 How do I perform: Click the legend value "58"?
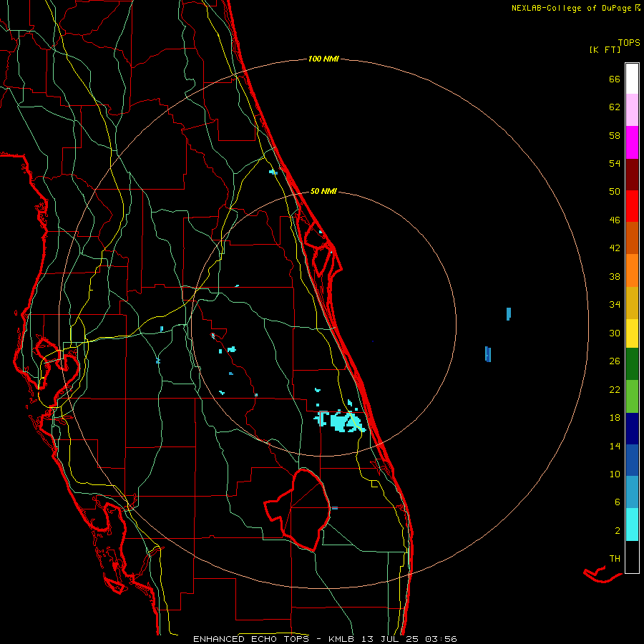(615, 135)
